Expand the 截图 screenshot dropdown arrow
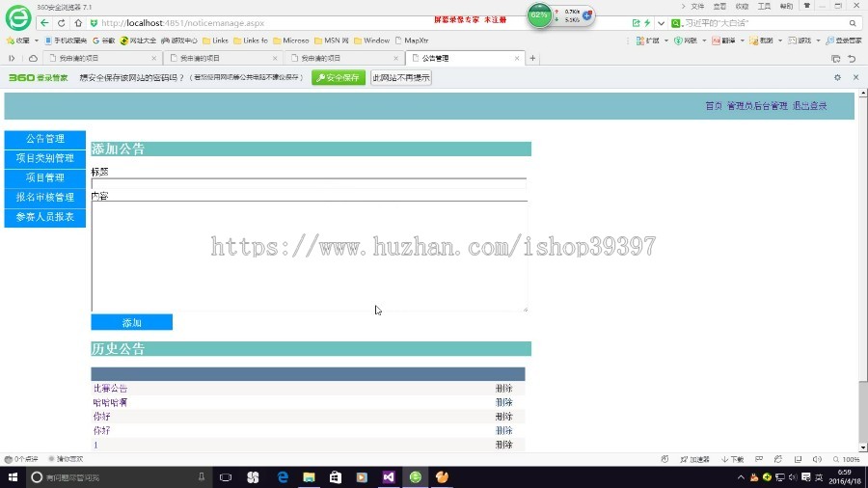This screenshot has height=488, width=868. pos(780,41)
